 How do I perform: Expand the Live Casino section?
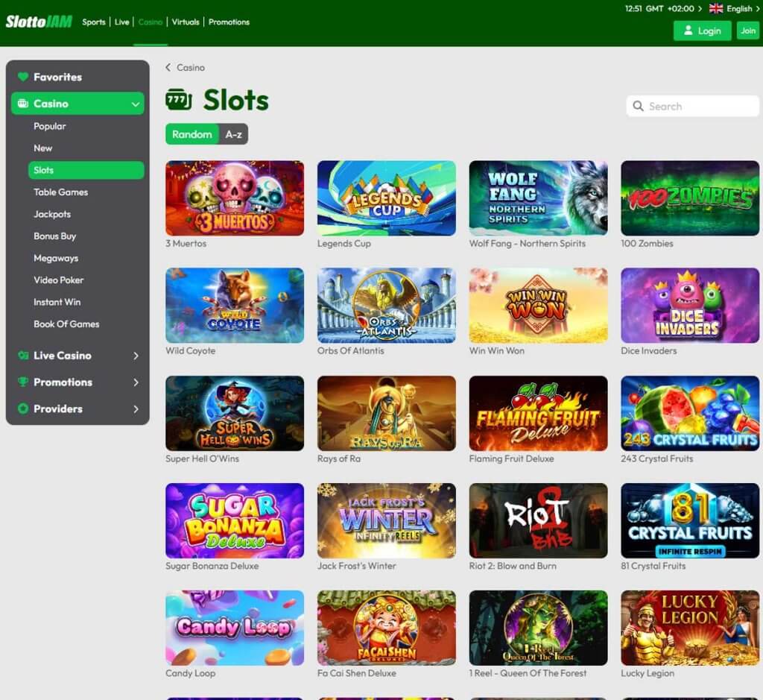[138, 356]
